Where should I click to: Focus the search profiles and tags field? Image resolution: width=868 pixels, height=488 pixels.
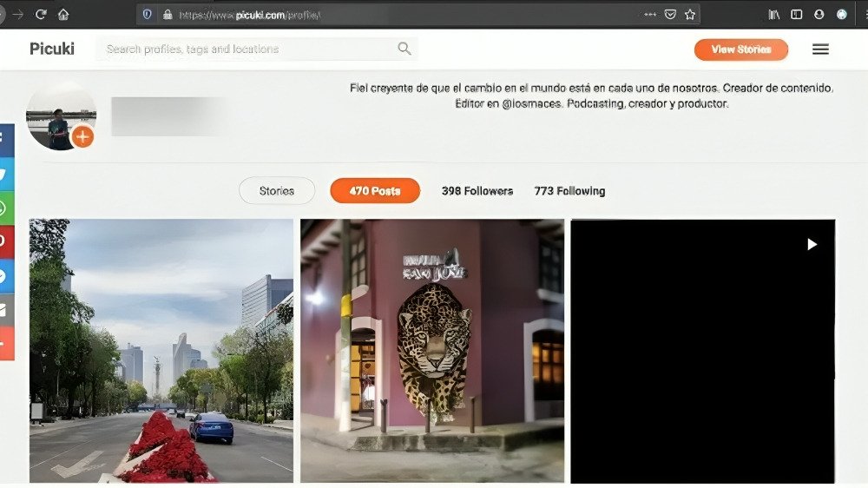coord(247,49)
